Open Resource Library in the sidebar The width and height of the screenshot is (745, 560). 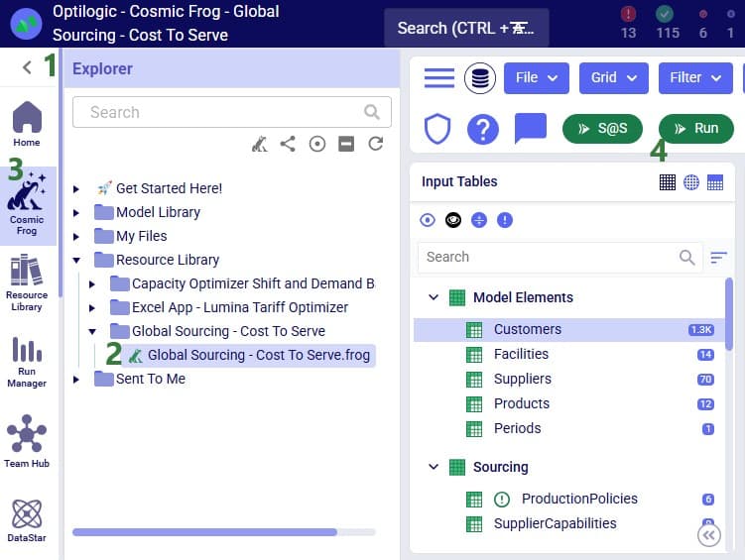27,283
